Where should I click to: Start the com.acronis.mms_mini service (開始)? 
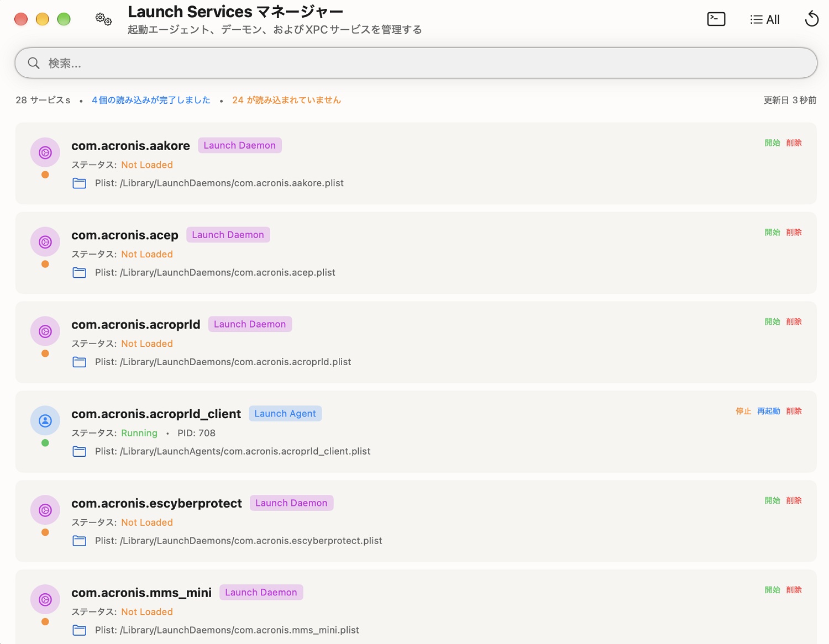[x=772, y=590]
